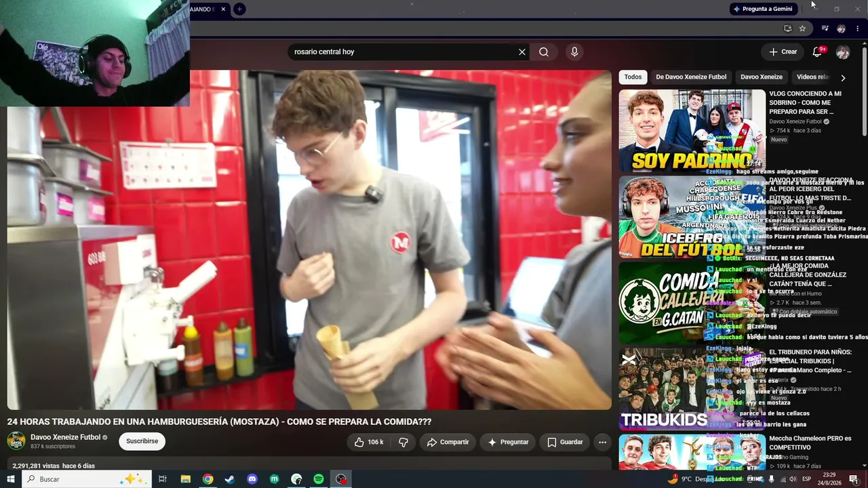The width and height of the screenshot is (868, 488).
Task: Switch to Chrome on the taskbar
Action: click(208, 479)
